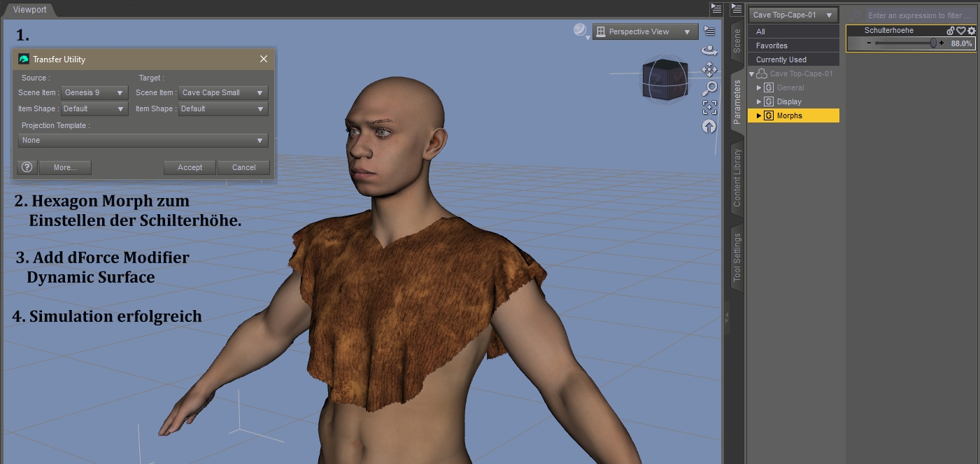Open the Source Scene Item Genesis 9 dropdown

[x=94, y=92]
